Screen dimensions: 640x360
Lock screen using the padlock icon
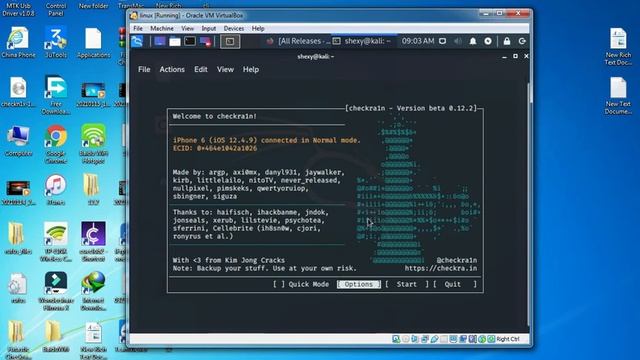click(507, 41)
